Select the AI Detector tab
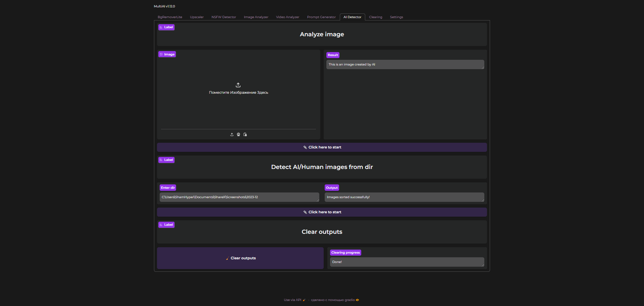This screenshot has height=306, width=644. [352, 17]
